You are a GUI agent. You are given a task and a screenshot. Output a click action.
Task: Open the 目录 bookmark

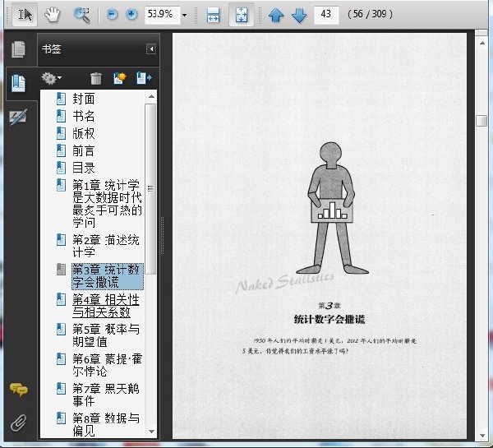(x=84, y=168)
